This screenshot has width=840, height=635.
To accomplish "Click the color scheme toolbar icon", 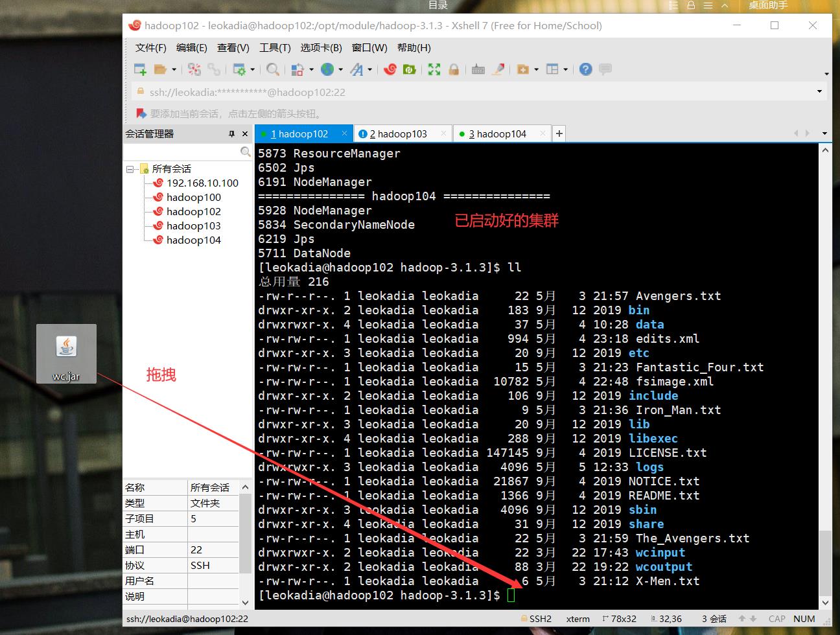I will [298, 69].
